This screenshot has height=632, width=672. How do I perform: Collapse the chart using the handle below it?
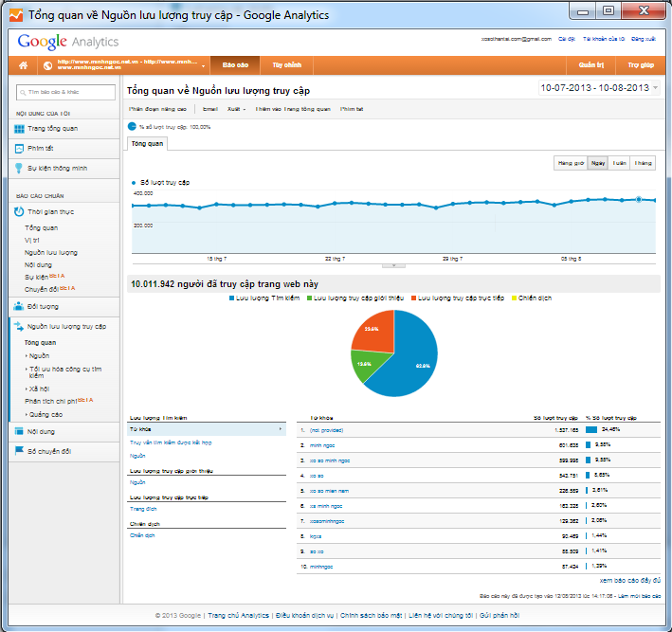tap(393, 265)
